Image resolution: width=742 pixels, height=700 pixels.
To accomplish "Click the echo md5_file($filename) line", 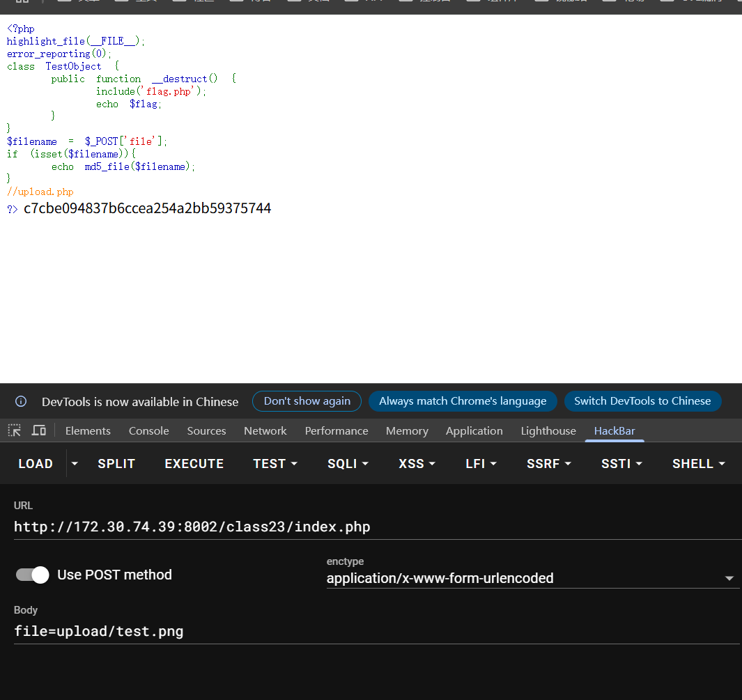I will (123, 166).
